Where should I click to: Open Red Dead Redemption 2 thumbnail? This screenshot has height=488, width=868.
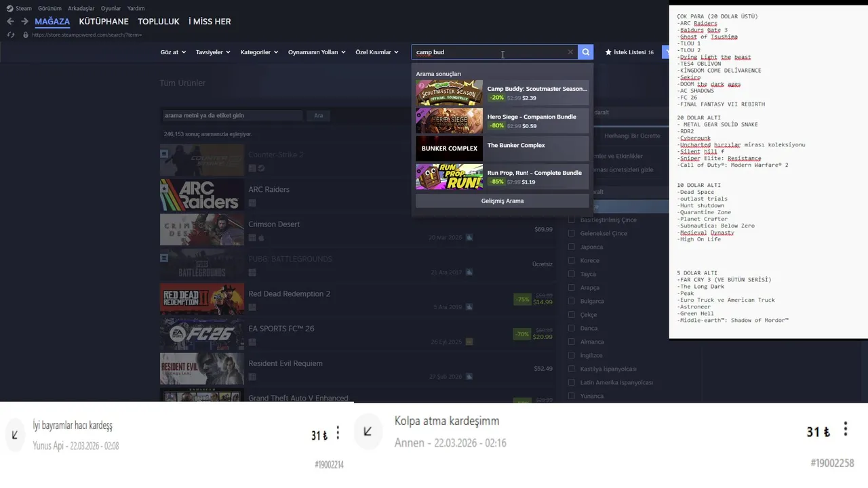(x=202, y=300)
